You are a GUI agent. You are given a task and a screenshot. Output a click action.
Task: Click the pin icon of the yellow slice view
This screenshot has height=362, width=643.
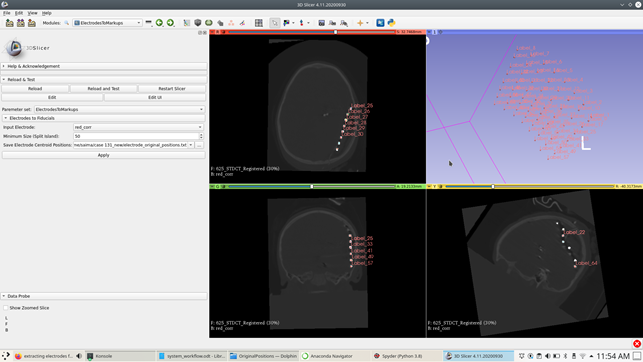(x=429, y=186)
